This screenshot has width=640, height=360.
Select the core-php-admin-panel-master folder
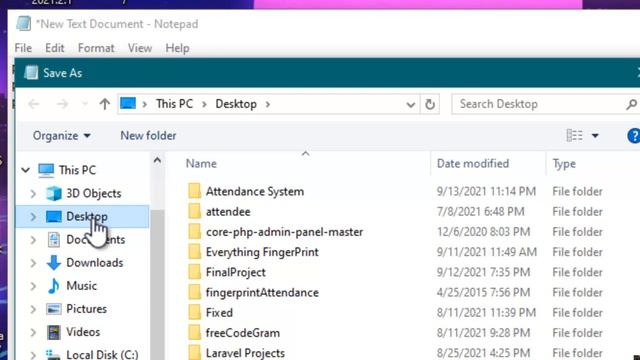[x=284, y=232]
